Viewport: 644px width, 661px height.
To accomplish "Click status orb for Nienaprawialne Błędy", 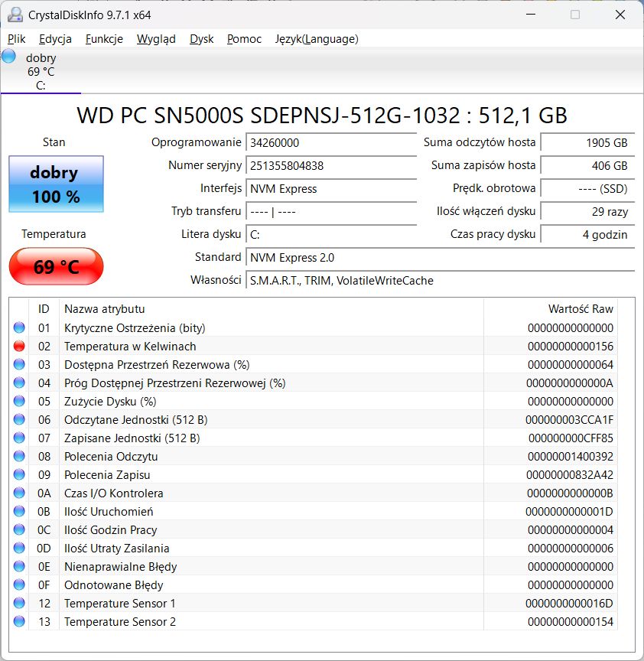I will (x=19, y=566).
